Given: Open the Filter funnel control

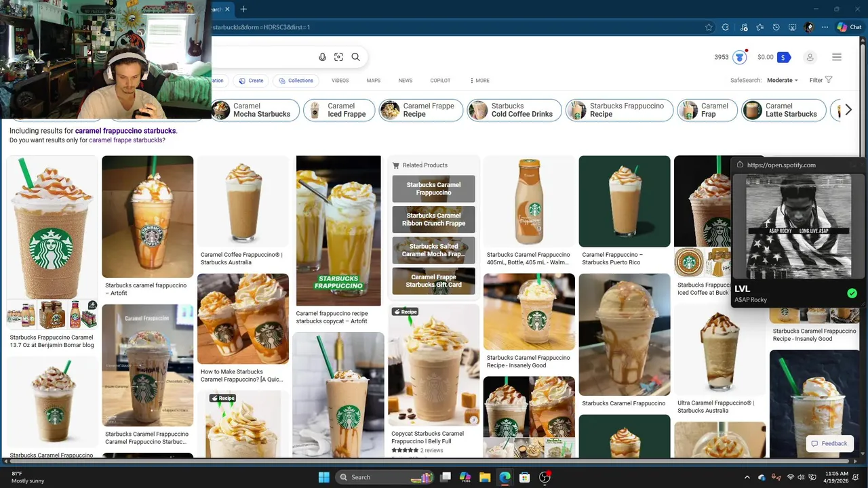Looking at the screenshot, I should 821,80.
